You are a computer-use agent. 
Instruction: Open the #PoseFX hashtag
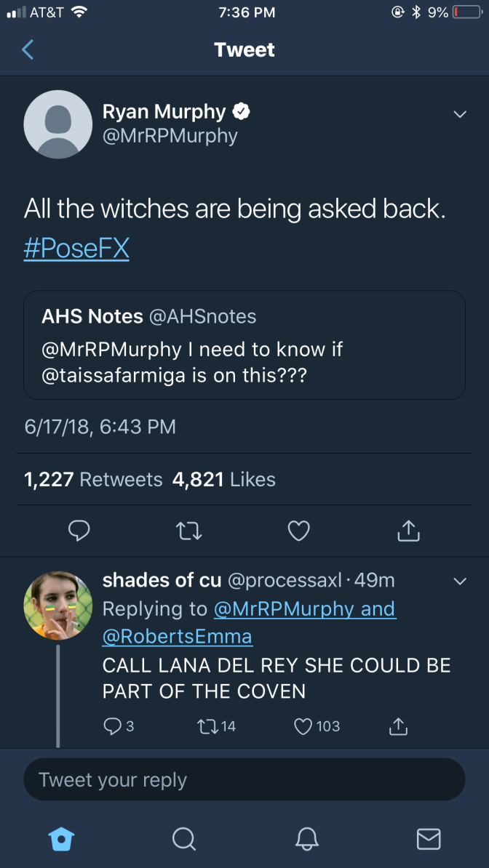point(76,248)
